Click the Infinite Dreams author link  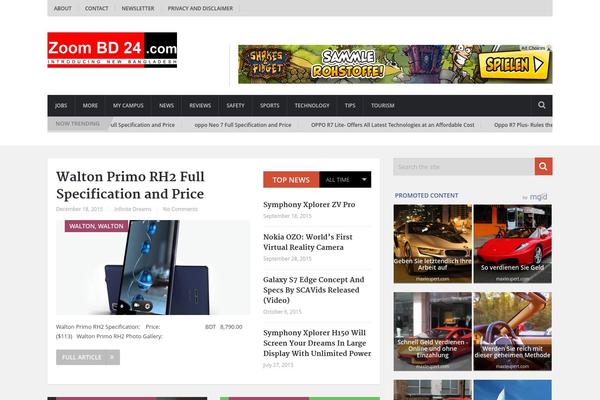(133, 209)
